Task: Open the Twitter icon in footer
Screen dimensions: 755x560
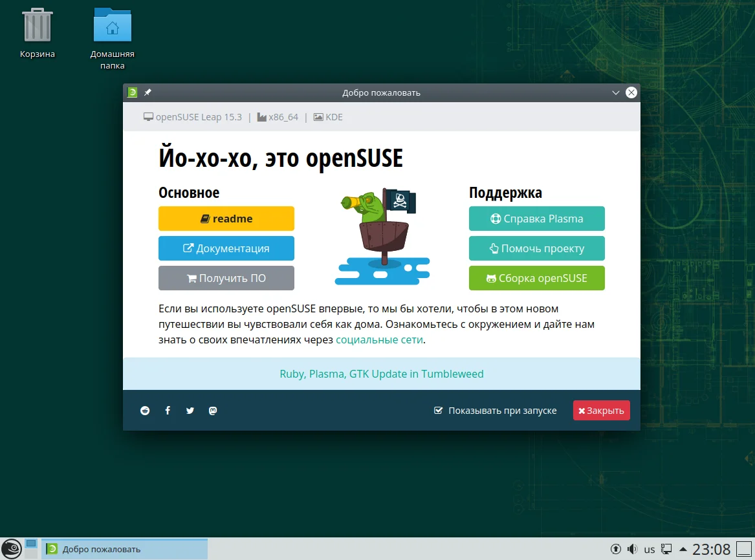Action: click(x=190, y=411)
